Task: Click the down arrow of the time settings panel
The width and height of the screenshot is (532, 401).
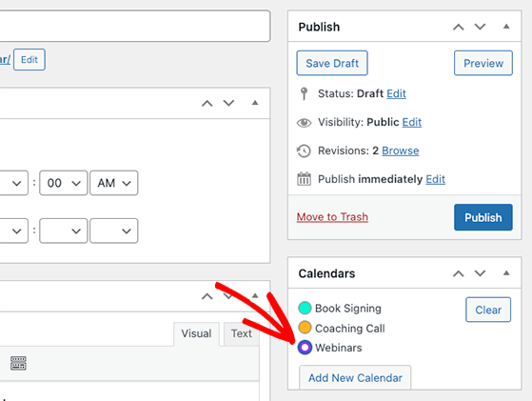Action: tap(228, 103)
